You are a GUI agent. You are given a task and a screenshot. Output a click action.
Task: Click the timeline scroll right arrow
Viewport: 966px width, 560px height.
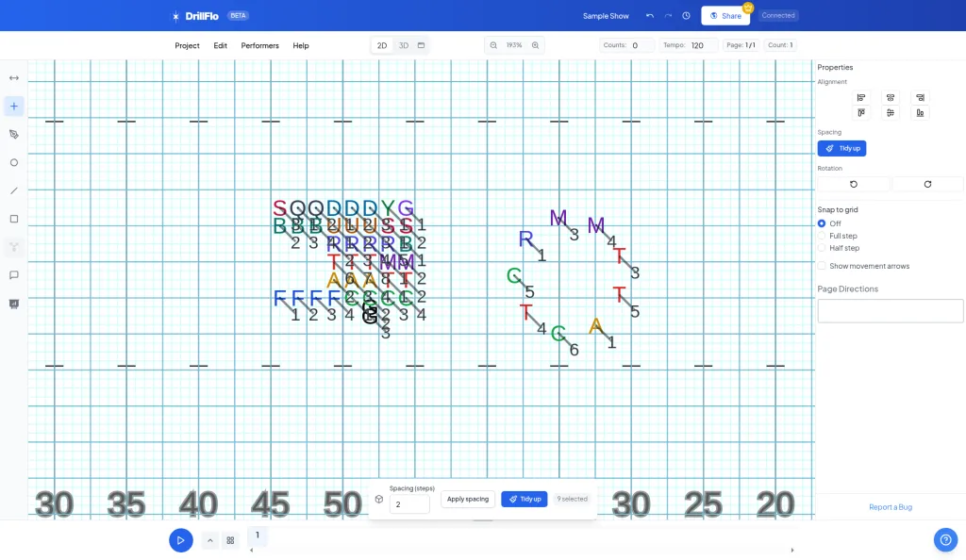(x=792, y=551)
